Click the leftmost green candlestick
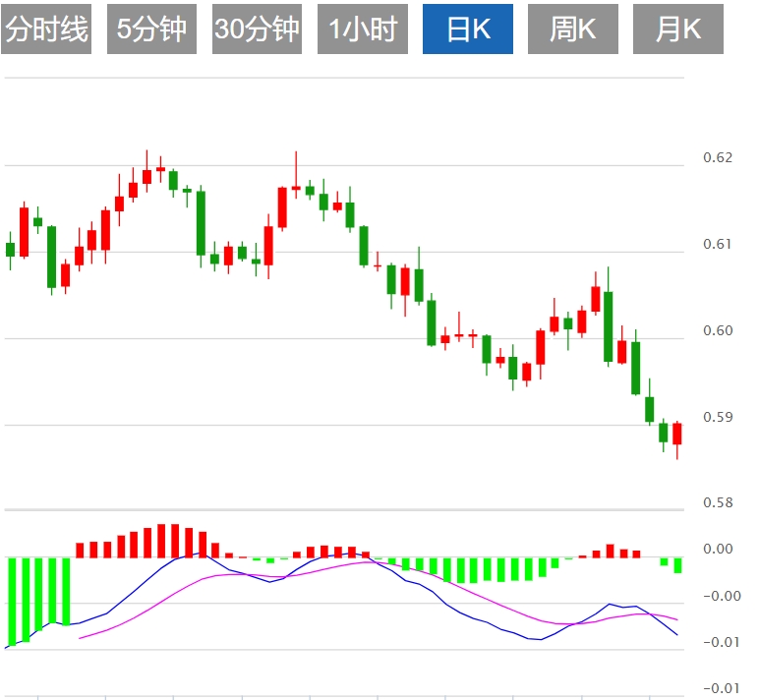The image size is (759, 700). [11, 250]
